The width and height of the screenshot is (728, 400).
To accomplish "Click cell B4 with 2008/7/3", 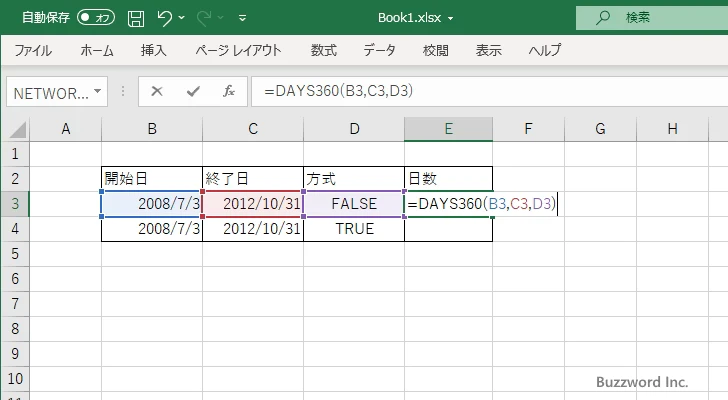I will pyautogui.click(x=152, y=229).
